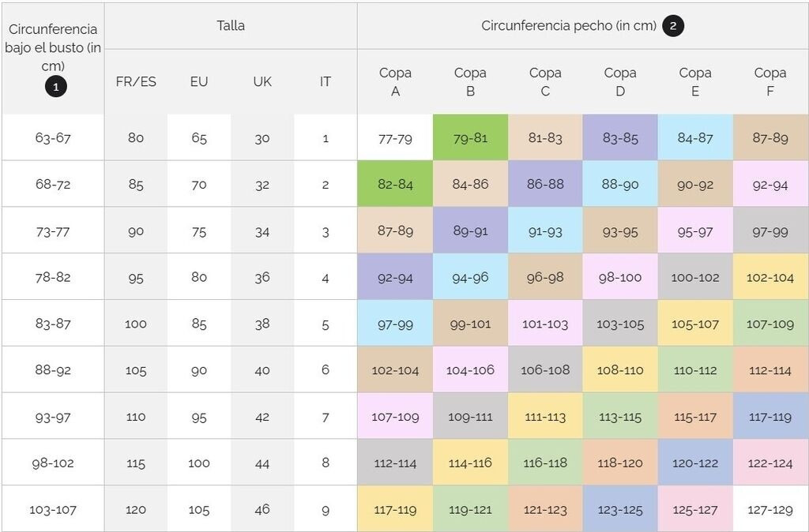The image size is (809, 532).
Task: Select the Copa A column header
Action: click(x=395, y=82)
